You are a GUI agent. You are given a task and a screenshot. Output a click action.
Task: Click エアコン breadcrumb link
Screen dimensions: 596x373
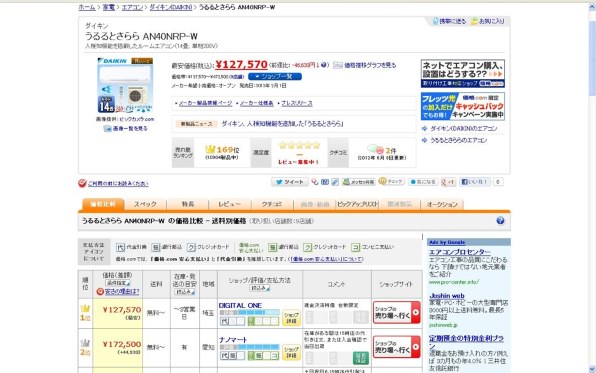point(132,7)
